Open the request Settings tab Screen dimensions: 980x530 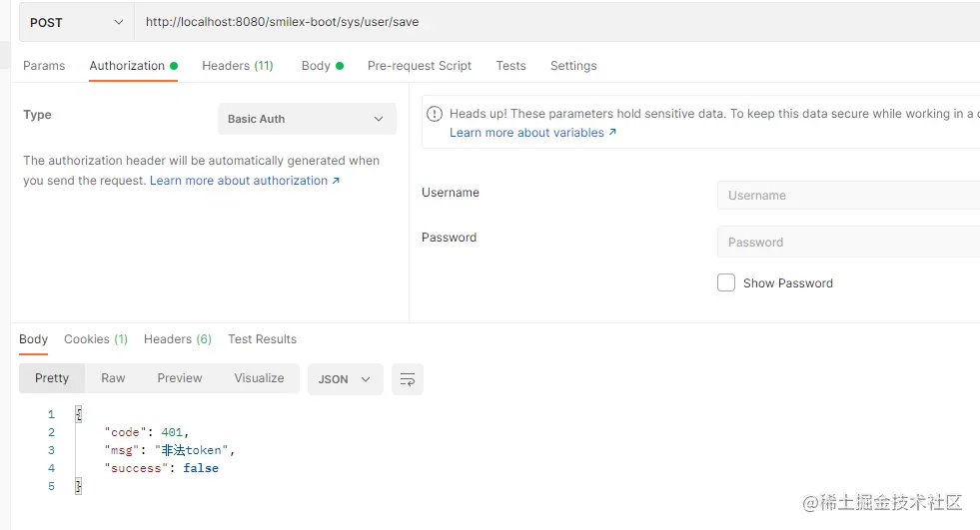[x=573, y=66]
